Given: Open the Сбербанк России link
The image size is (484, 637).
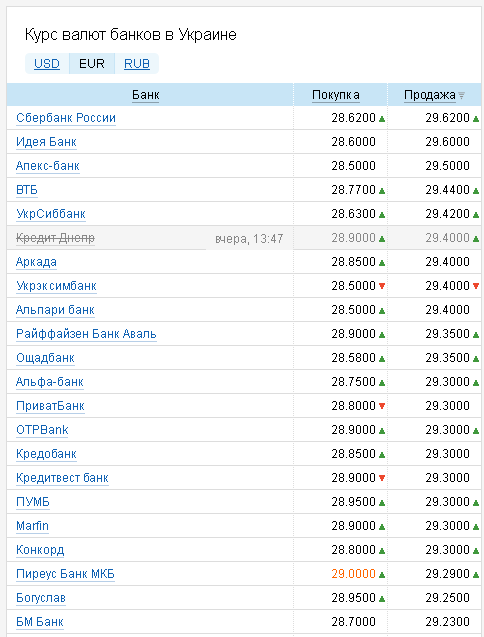Looking at the screenshot, I should click(66, 118).
